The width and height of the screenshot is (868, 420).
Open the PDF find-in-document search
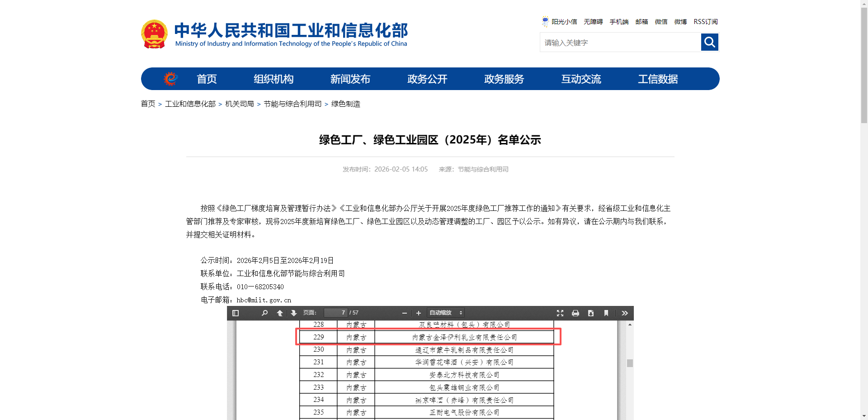[x=264, y=313]
